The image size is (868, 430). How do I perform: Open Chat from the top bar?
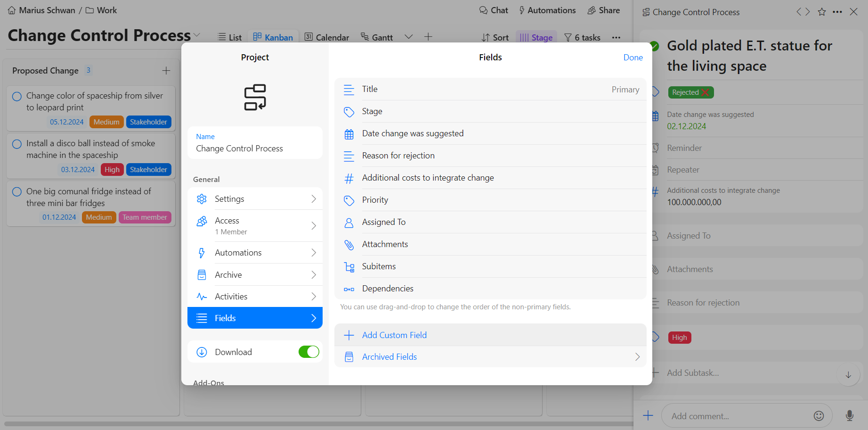(494, 10)
